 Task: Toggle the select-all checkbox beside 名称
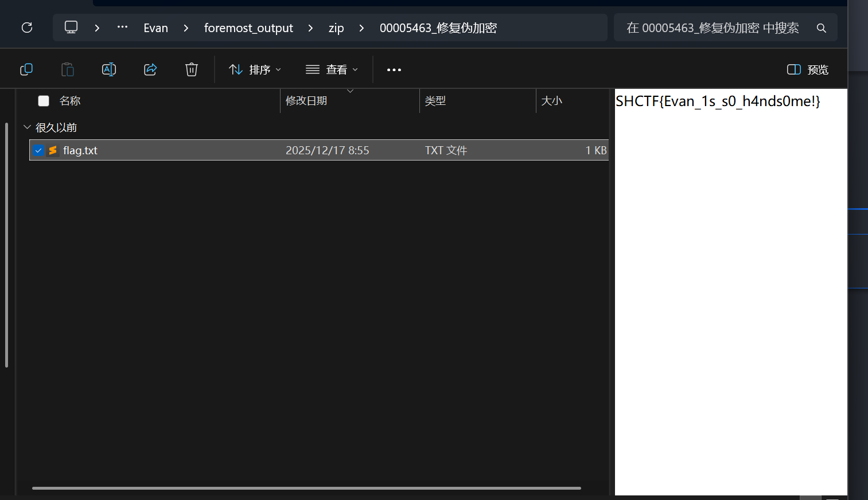(x=44, y=101)
